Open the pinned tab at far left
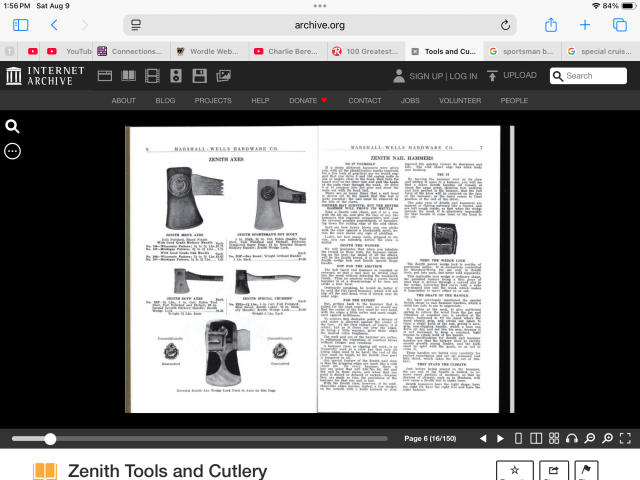The height and width of the screenshot is (480, 640). point(10,51)
